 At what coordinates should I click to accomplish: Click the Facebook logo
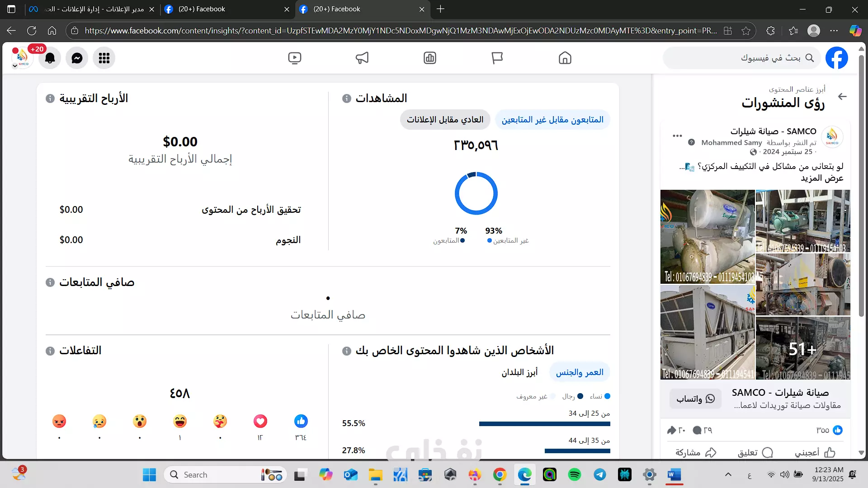point(837,58)
